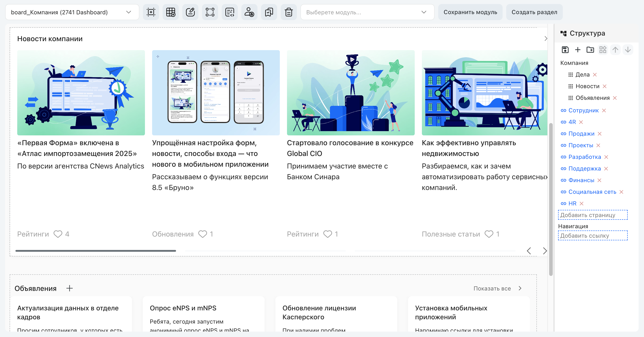Remove the HR link with its X
The height and width of the screenshot is (337, 644).
click(582, 203)
